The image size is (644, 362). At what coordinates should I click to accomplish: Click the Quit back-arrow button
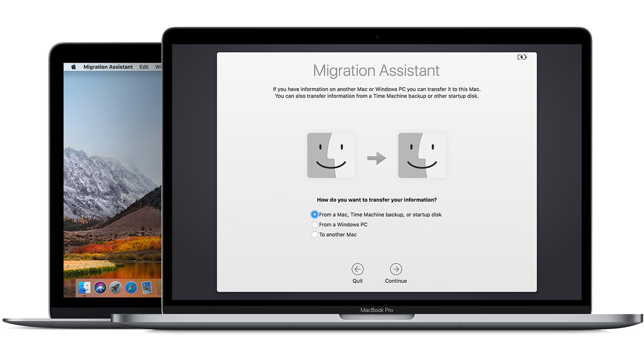click(357, 269)
